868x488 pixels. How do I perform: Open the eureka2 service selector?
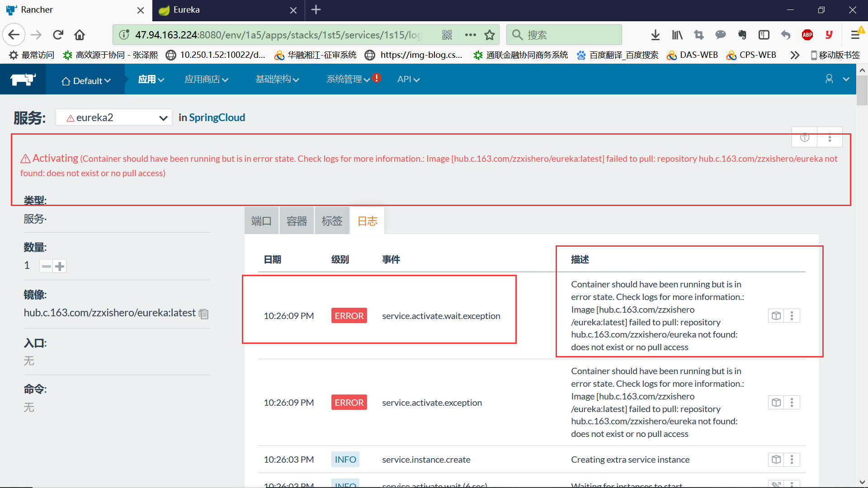[114, 117]
